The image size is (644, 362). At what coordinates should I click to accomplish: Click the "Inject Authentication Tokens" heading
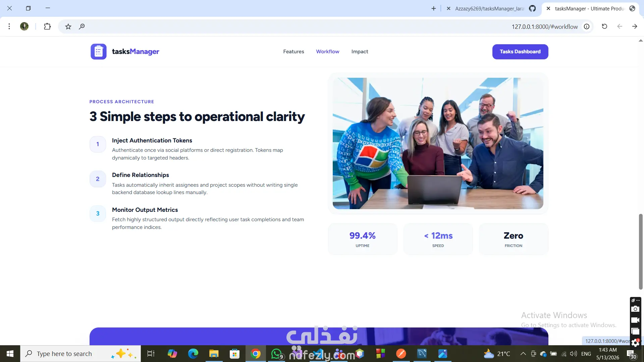coord(152,140)
